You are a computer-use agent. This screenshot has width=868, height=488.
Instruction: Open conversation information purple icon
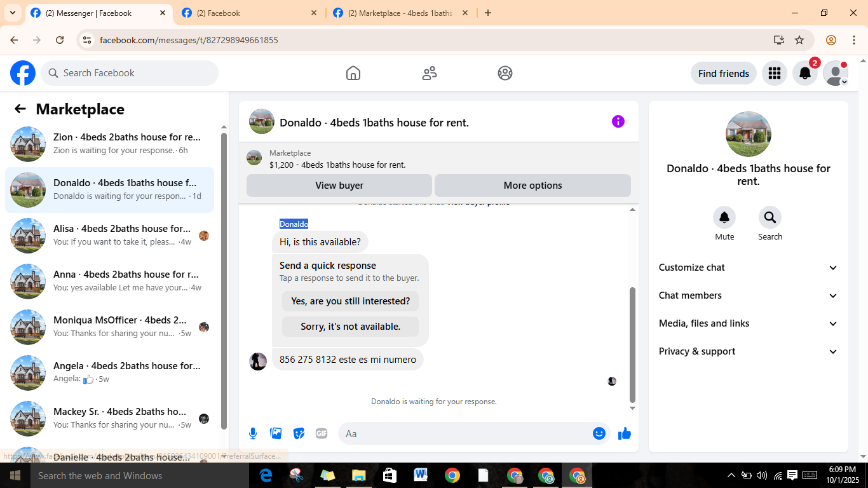618,121
